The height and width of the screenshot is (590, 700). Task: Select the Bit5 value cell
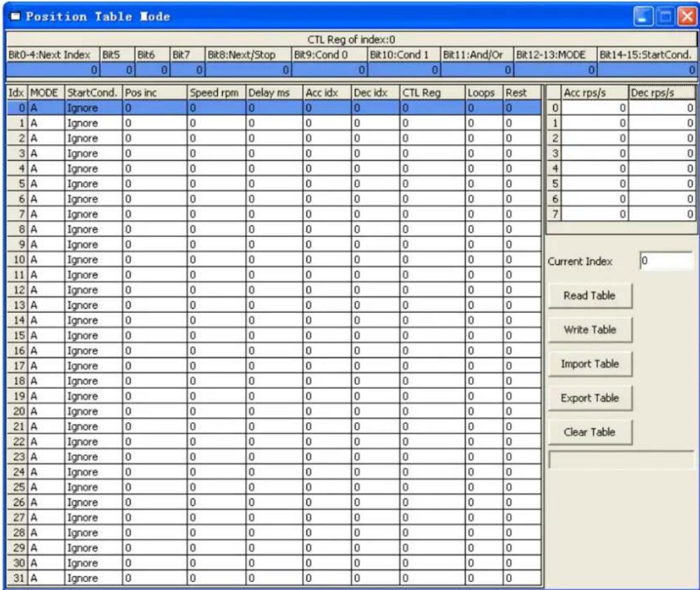point(118,70)
